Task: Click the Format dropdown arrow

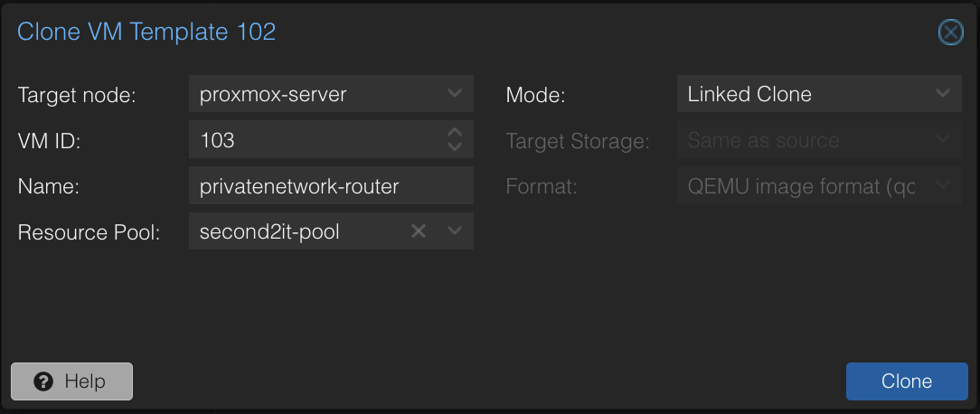Action: coord(943,186)
